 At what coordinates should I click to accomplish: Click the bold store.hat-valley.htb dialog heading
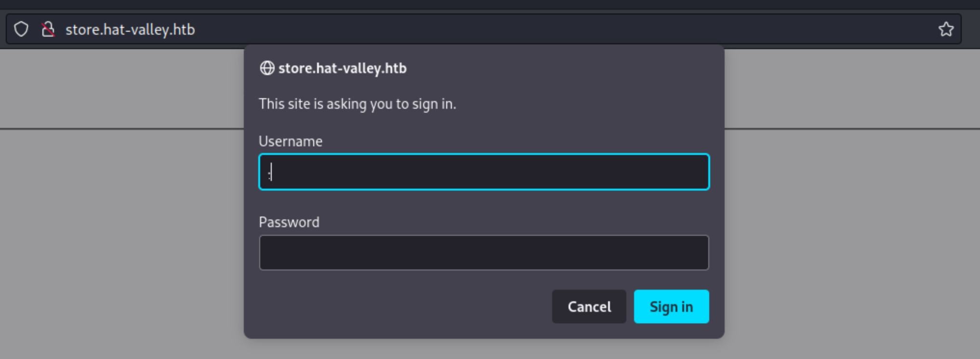click(343, 68)
